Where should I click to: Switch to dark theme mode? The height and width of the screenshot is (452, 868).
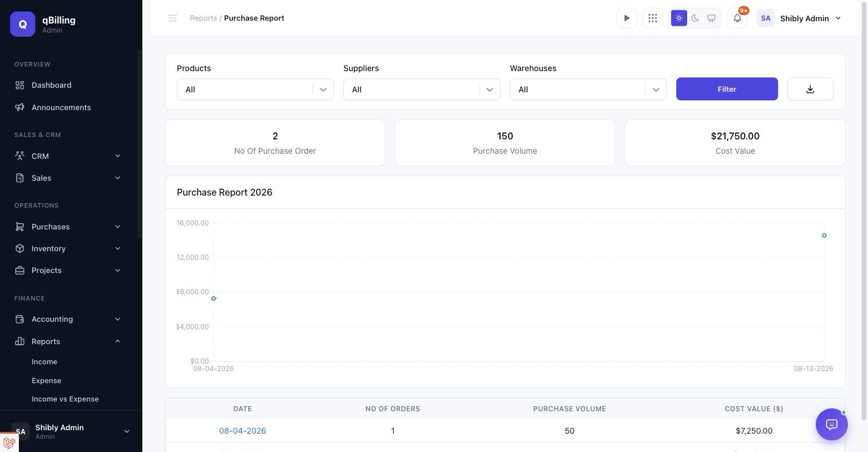tap(695, 18)
